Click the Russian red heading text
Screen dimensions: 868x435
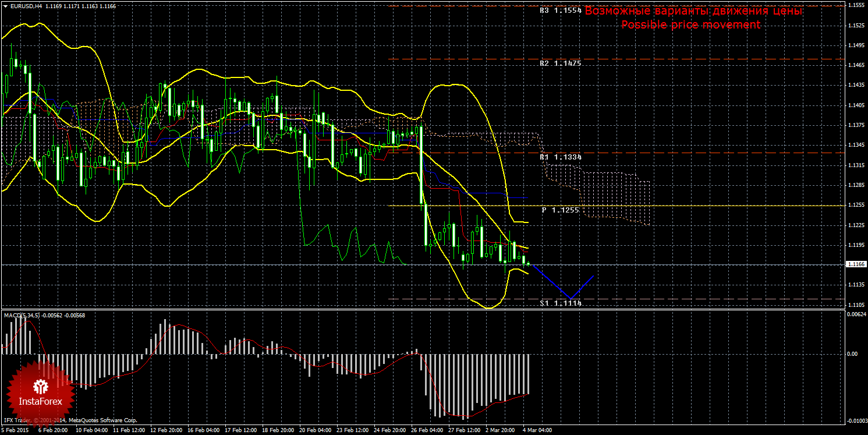693,11
